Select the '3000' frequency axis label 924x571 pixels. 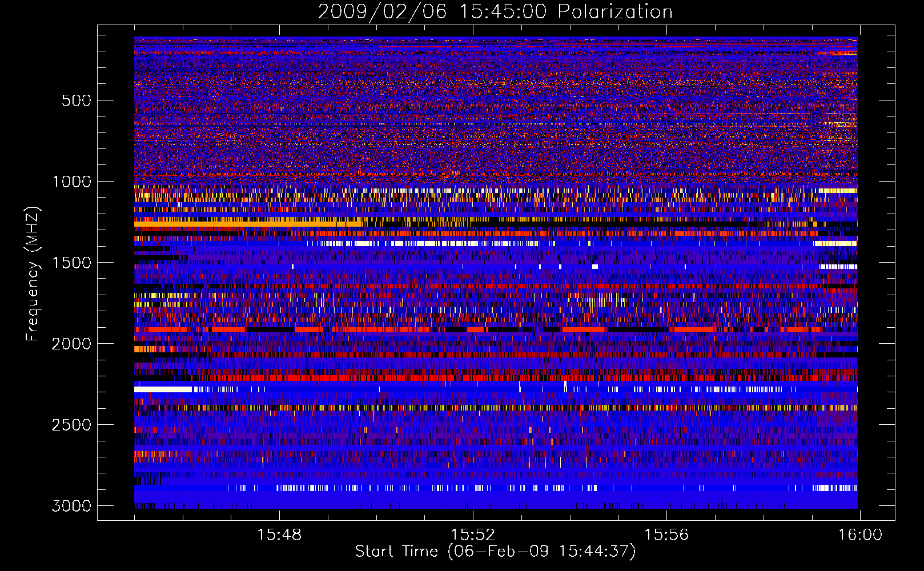(72, 506)
